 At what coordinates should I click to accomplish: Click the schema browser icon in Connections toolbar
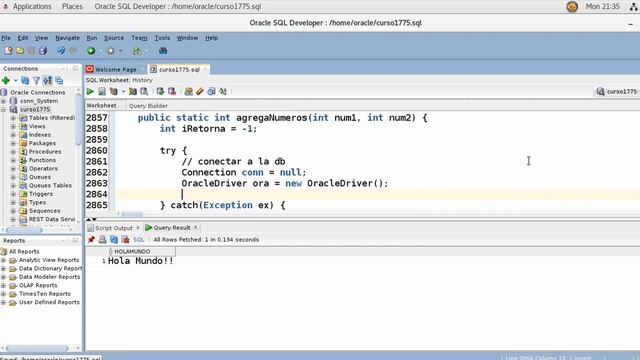point(47,80)
